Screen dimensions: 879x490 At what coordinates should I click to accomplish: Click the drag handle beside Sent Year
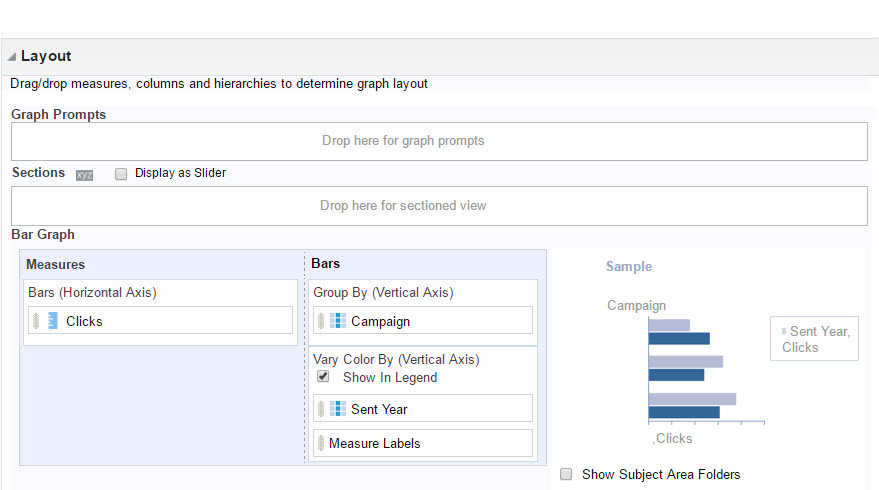[x=321, y=409]
